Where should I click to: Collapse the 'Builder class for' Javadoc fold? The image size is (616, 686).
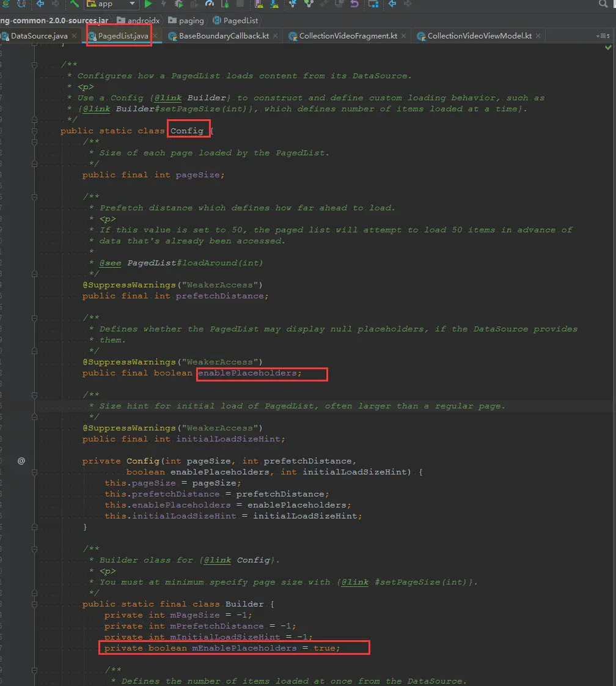35,548
